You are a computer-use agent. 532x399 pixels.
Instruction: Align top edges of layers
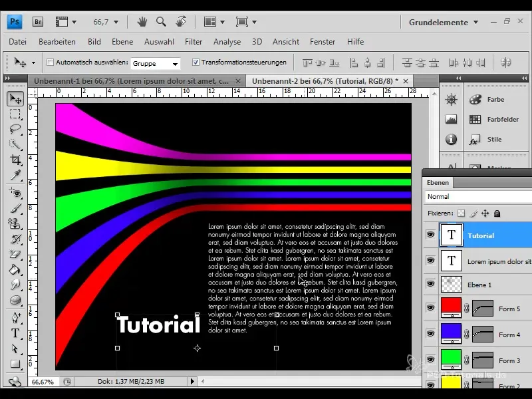point(307,63)
